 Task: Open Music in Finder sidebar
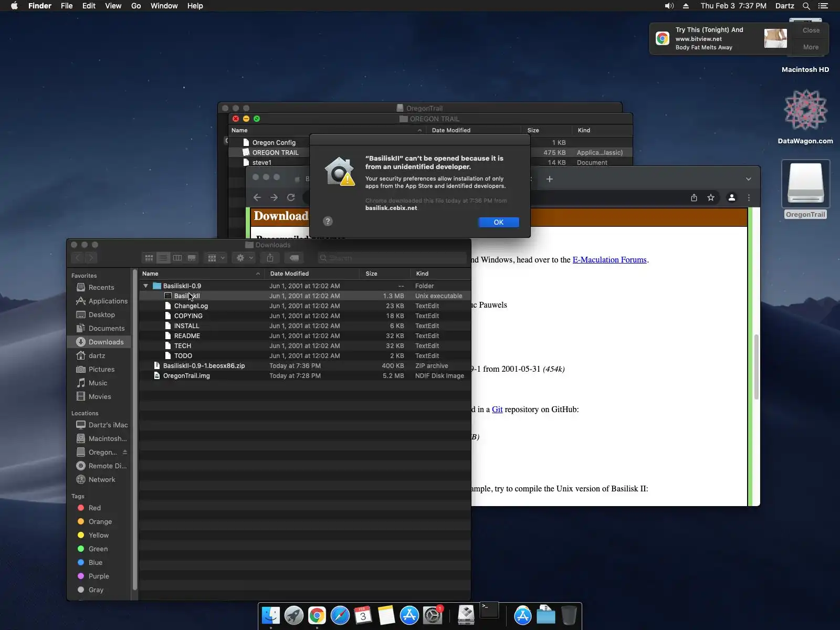coord(98,383)
